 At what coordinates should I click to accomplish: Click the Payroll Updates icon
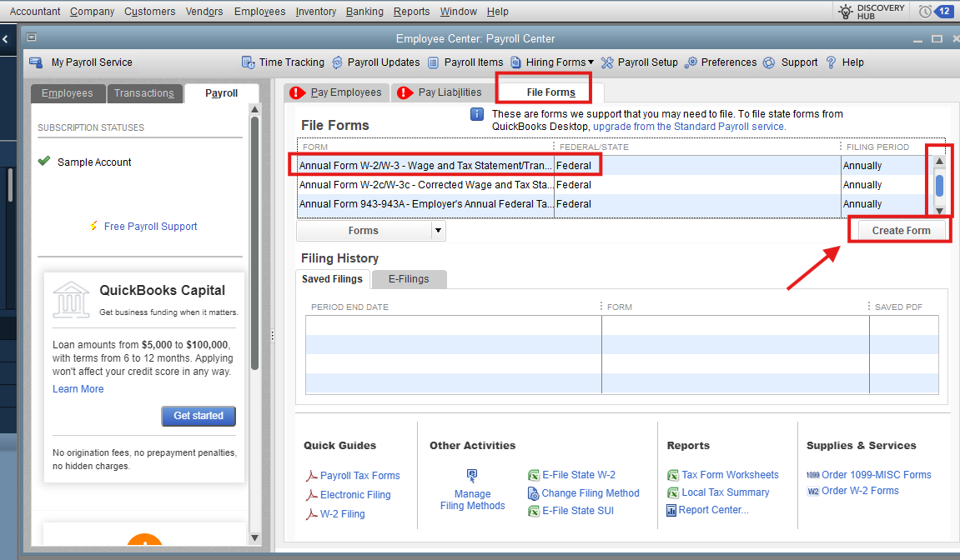pos(337,62)
